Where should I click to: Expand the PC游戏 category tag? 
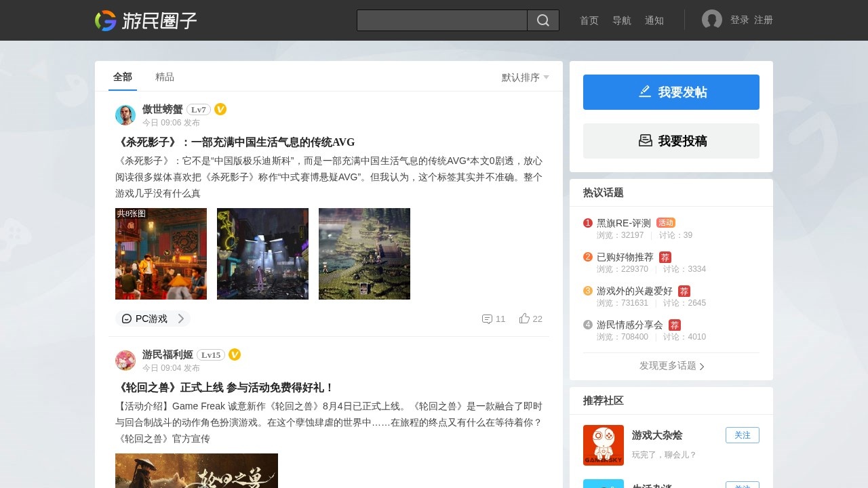153,319
